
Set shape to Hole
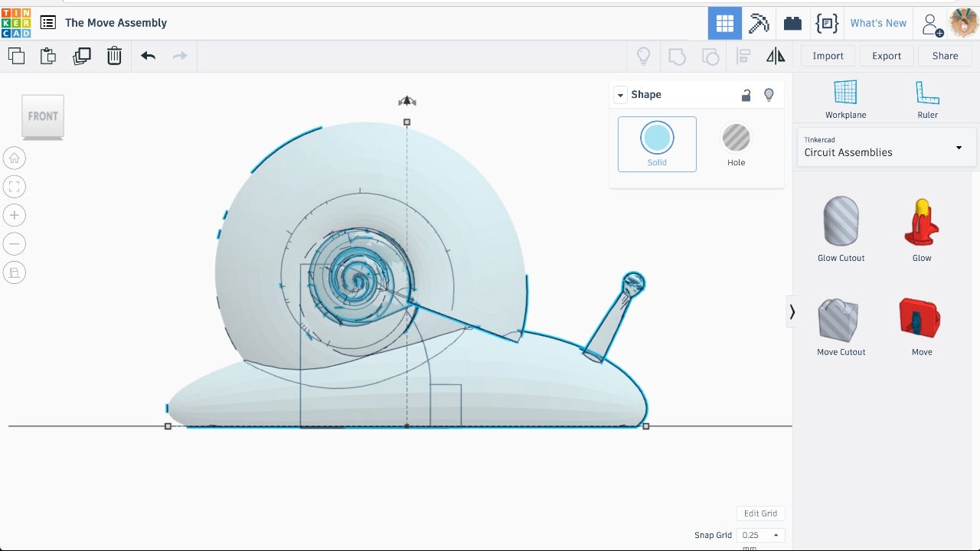(736, 144)
